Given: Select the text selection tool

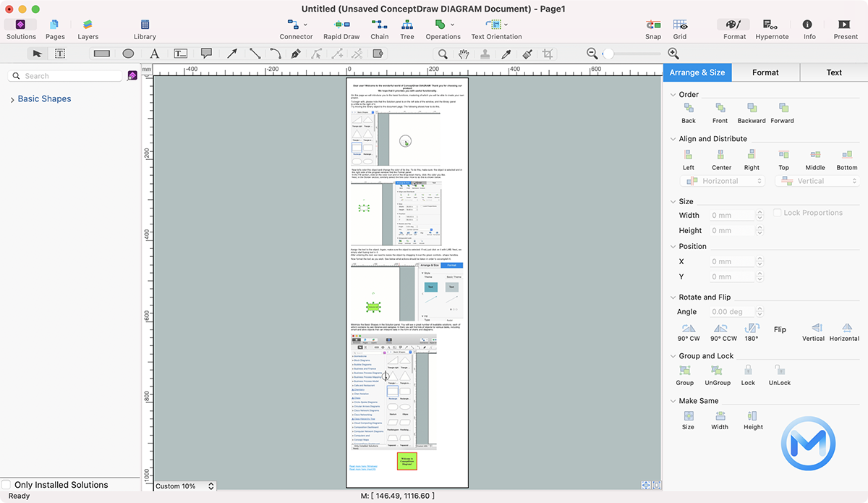Looking at the screenshot, I should pos(59,54).
